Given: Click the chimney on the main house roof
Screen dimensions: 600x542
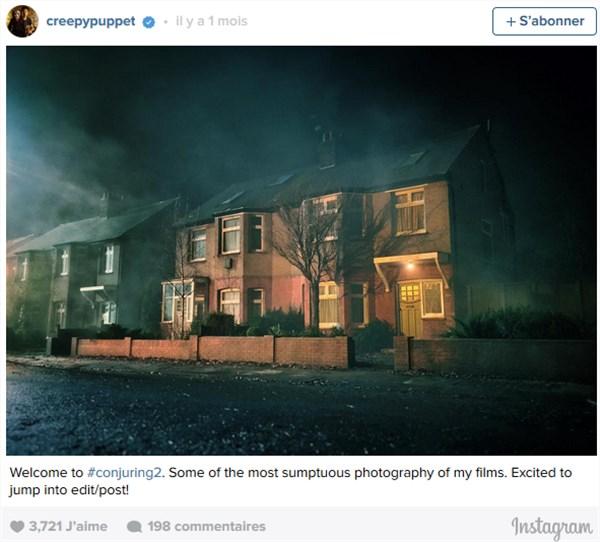Looking at the screenshot, I should pos(326,147).
